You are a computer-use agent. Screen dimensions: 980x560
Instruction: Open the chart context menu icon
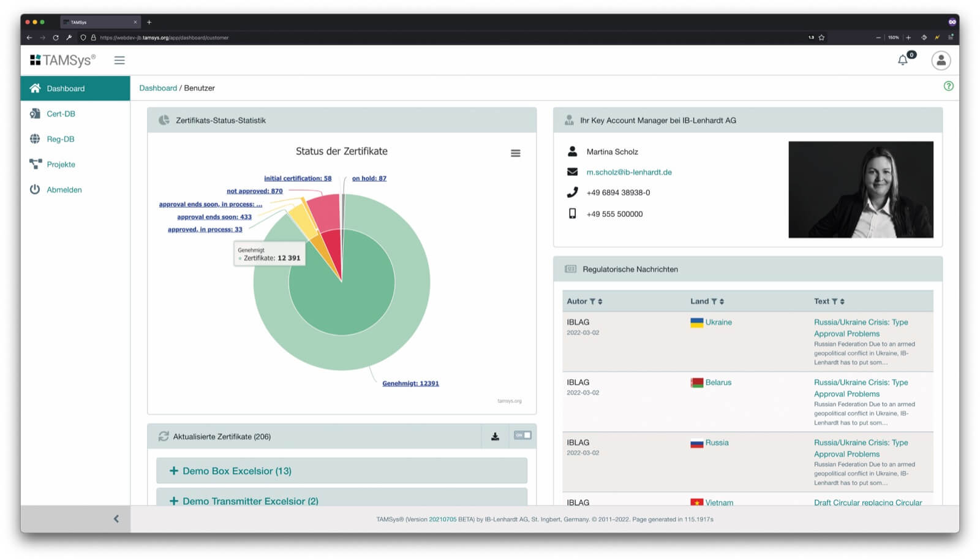click(516, 153)
